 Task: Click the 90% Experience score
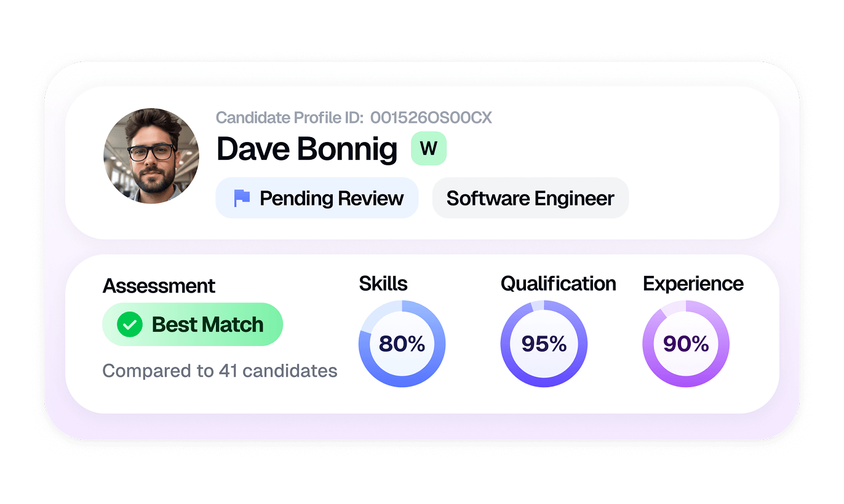click(x=686, y=344)
